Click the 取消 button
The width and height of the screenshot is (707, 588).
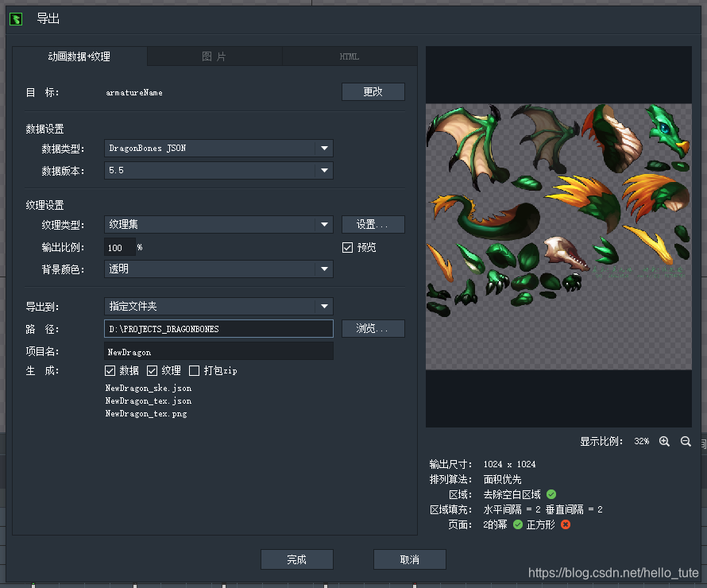point(409,559)
